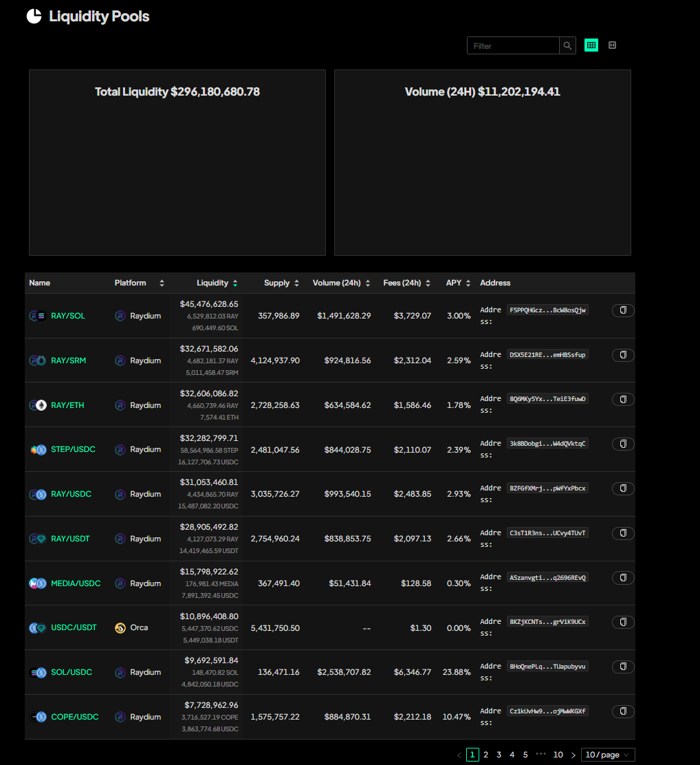Go to page 5 in pagination
Image resolution: width=700 pixels, height=765 pixels.
pyautogui.click(x=525, y=755)
